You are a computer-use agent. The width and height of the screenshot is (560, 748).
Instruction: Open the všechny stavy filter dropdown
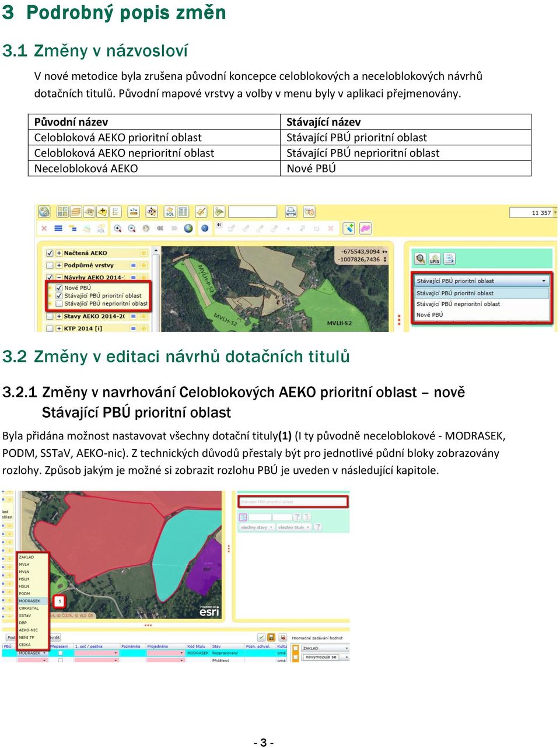tap(256, 527)
